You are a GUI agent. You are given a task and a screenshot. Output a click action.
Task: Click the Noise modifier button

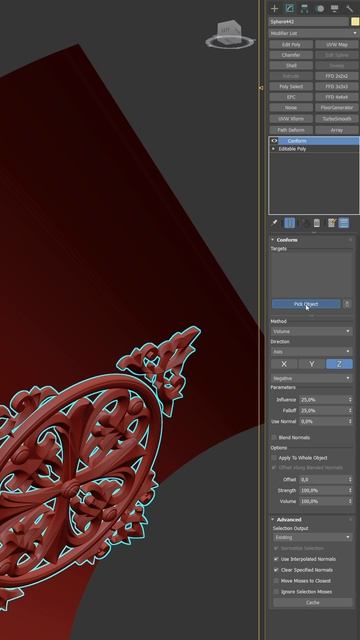tap(291, 108)
